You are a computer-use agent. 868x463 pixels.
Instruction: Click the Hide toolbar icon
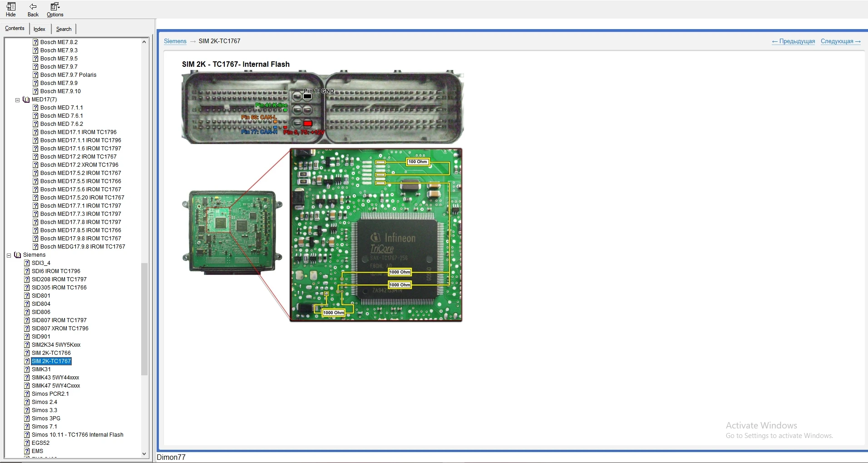point(11,7)
